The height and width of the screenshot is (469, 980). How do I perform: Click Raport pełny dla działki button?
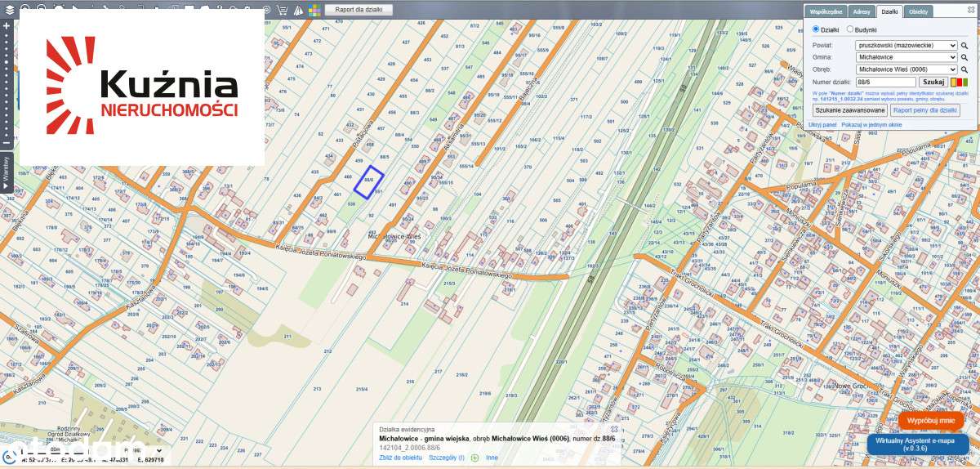(x=925, y=109)
